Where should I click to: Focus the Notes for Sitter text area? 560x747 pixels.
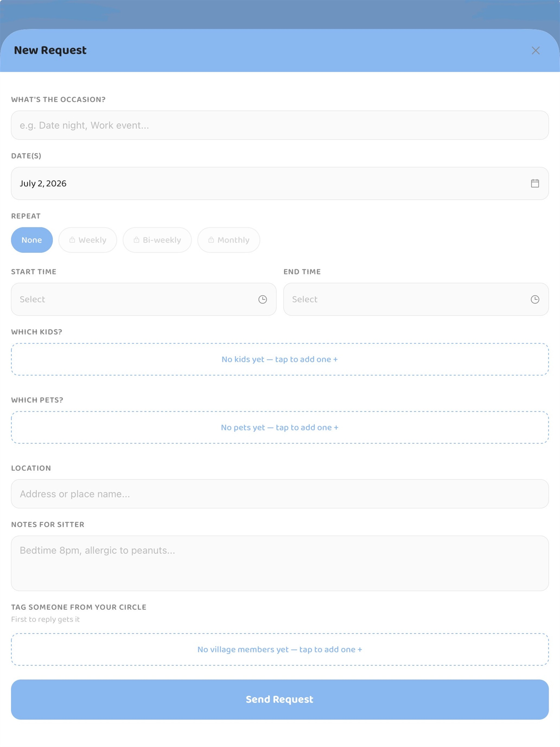280,563
